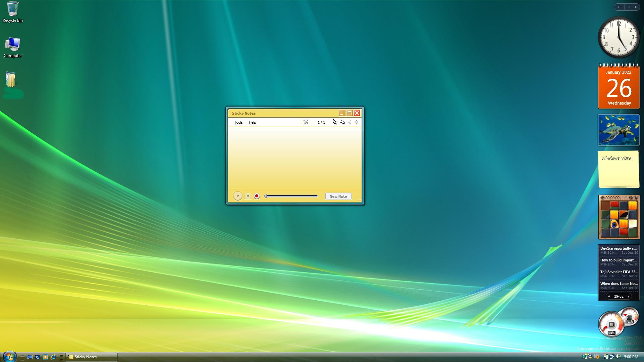The height and width of the screenshot is (362, 644).
Task: Click the down arrow to view more feed headlines
Action: pos(628,296)
